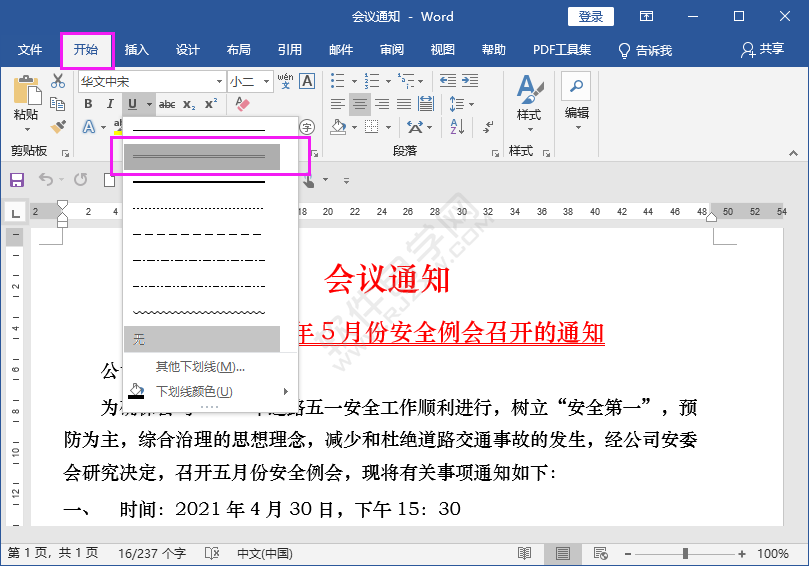Click the increase indent icon
The image size is (809, 566).
point(470,80)
